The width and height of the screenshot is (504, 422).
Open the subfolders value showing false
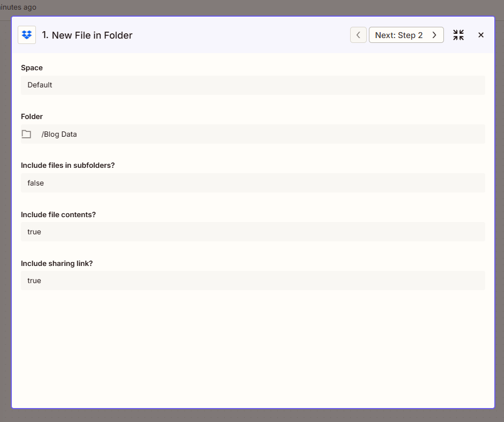pos(253,183)
